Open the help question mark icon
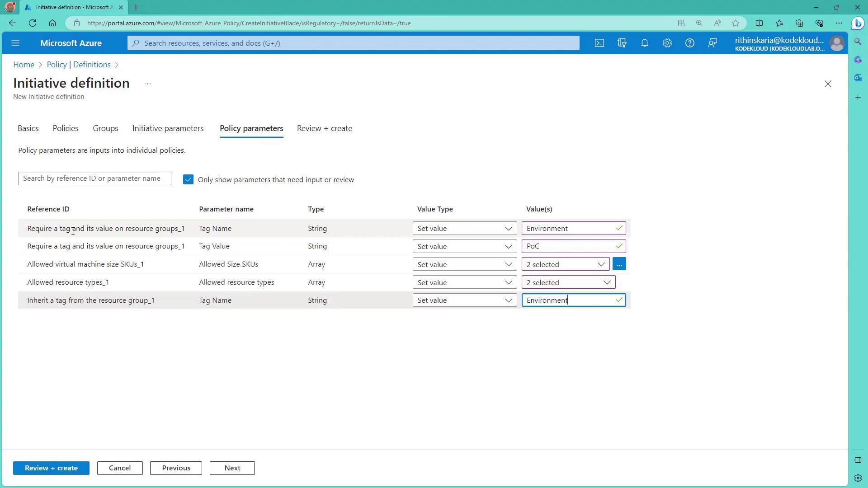This screenshot has height=488, width=868. [x=689, y=43]
